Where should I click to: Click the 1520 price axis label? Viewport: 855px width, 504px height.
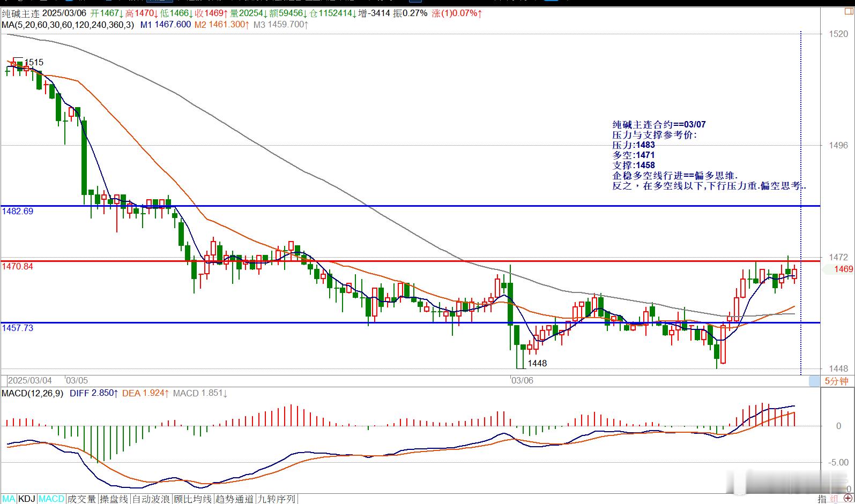pyautogui.click(x=838, y=34)
